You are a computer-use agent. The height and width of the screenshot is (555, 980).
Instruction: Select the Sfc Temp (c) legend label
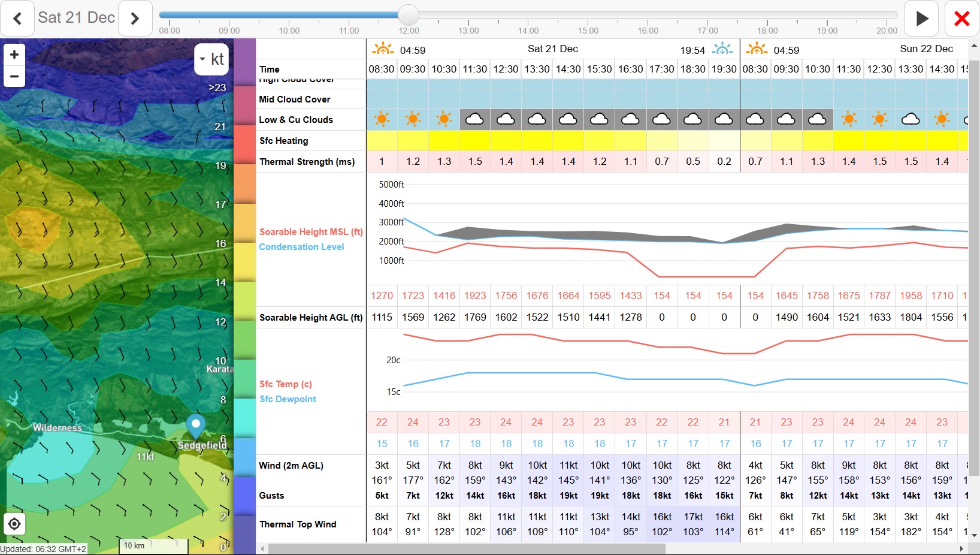tap(285, 384)
